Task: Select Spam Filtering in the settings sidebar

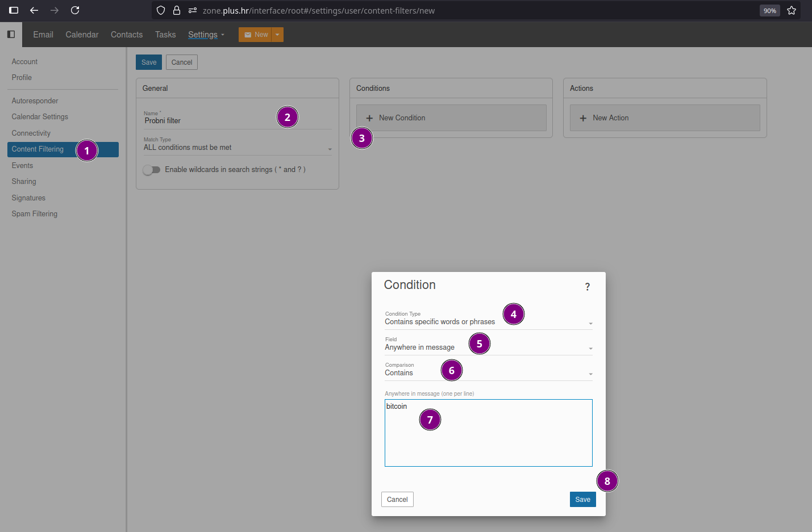Action: [35, 214]
